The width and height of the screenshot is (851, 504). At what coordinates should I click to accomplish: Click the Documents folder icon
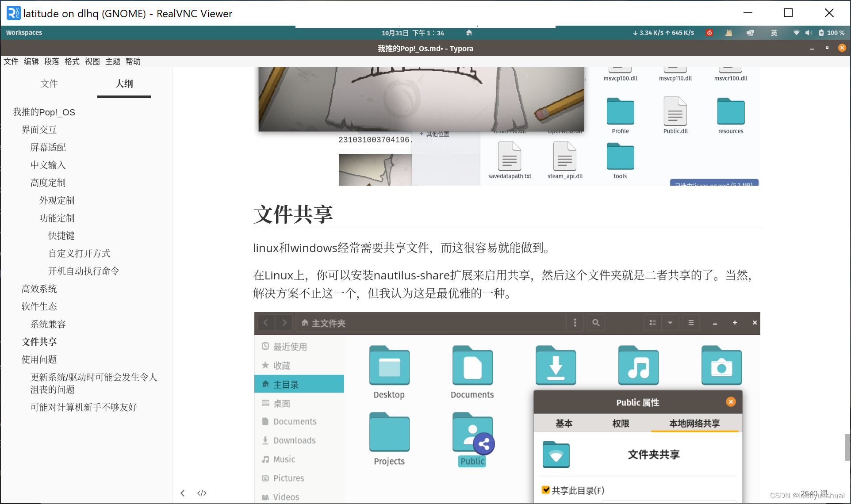tap(472, 366)
